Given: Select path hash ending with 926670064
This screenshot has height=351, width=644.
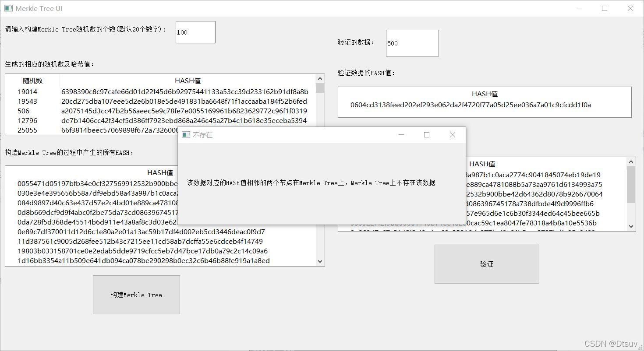Looking at the screenshot, I should click(534, 194).
